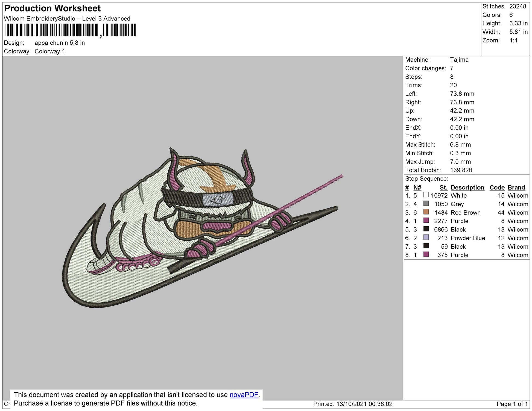Screen dimensions: 532x411
Task: Click the Machine value Tajima
Action: click(x=459, y=60)
